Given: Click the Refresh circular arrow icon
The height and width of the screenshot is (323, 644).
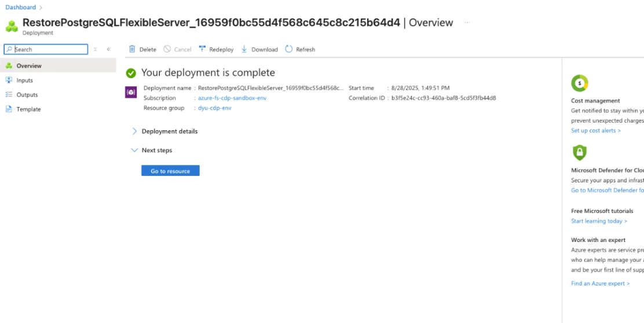Looking at the screenshot, I should [x=289, y=49].
